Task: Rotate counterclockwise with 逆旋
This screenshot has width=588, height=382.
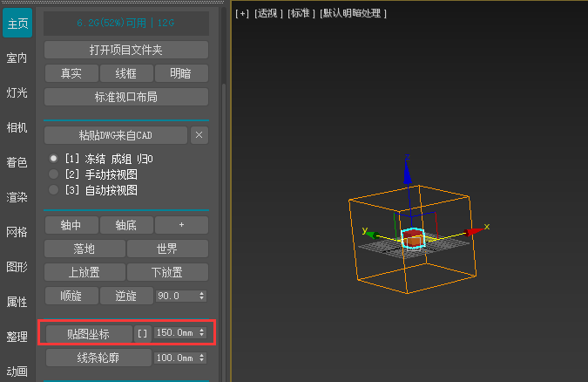Action: coord(126,296)
